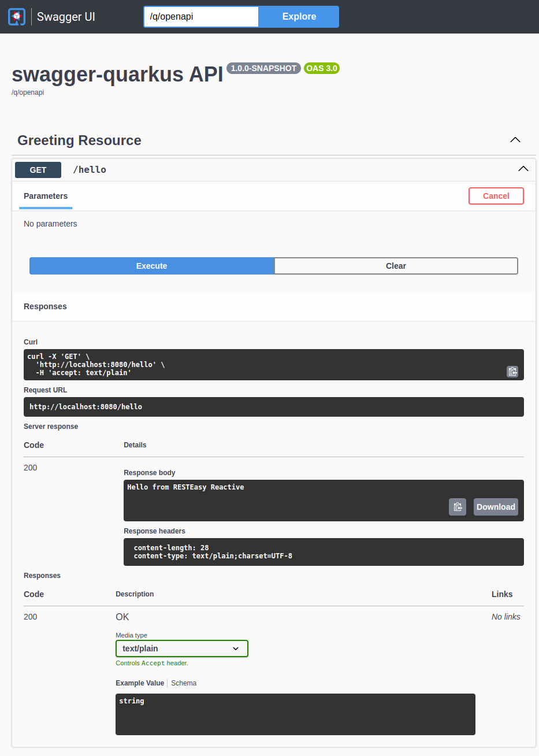Click the swagger-quarkus API title
Viewport: 539px width, 756px height.
[x=117, y=75]
